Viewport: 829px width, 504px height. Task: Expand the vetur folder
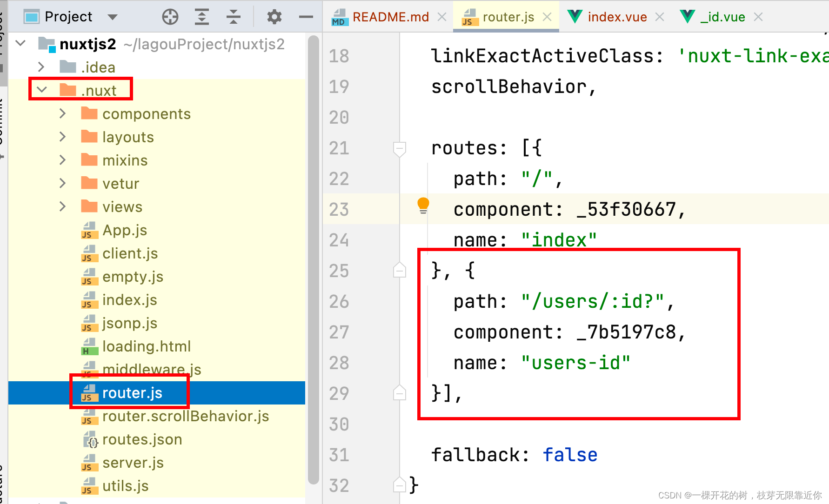(63, 183)
